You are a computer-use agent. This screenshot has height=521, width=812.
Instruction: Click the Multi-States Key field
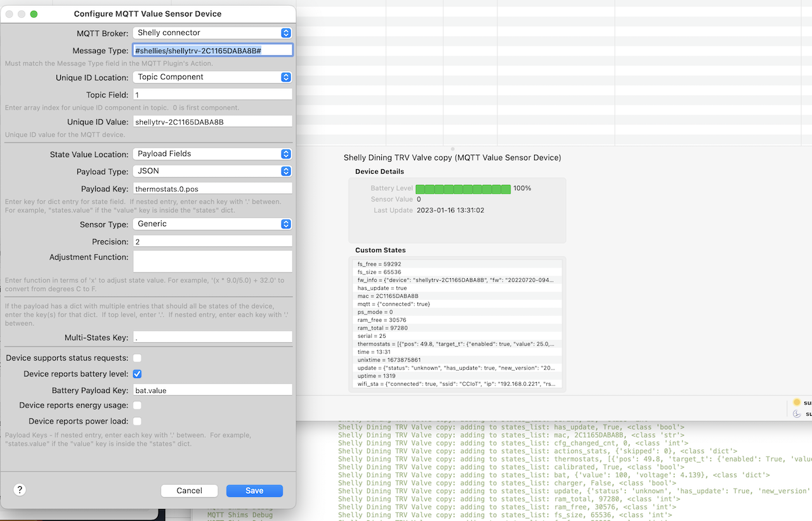[x=213, y=338]
